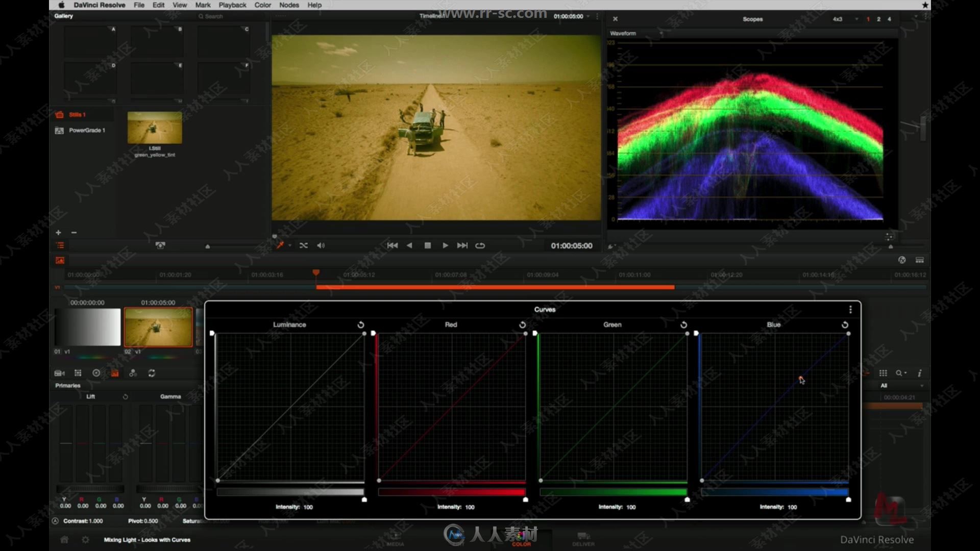Jump to last frame with skip-forward button
This screenshot has width=980, height=551.
pos(462,245)
